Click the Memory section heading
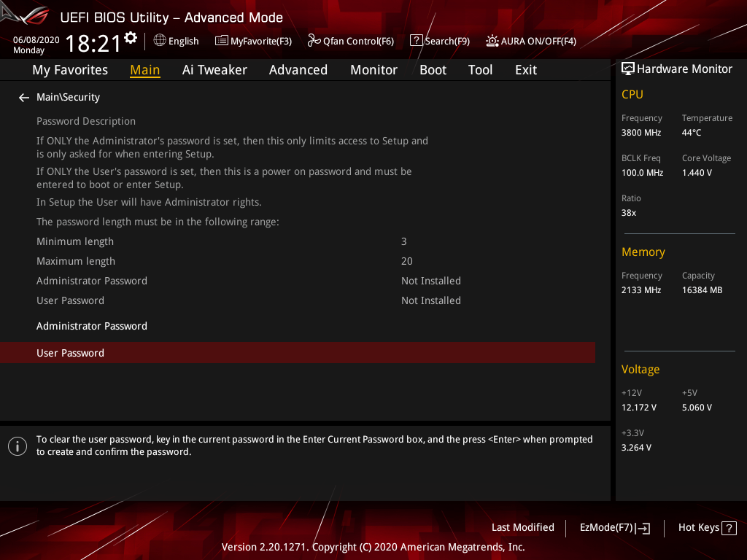 point(643,252)
